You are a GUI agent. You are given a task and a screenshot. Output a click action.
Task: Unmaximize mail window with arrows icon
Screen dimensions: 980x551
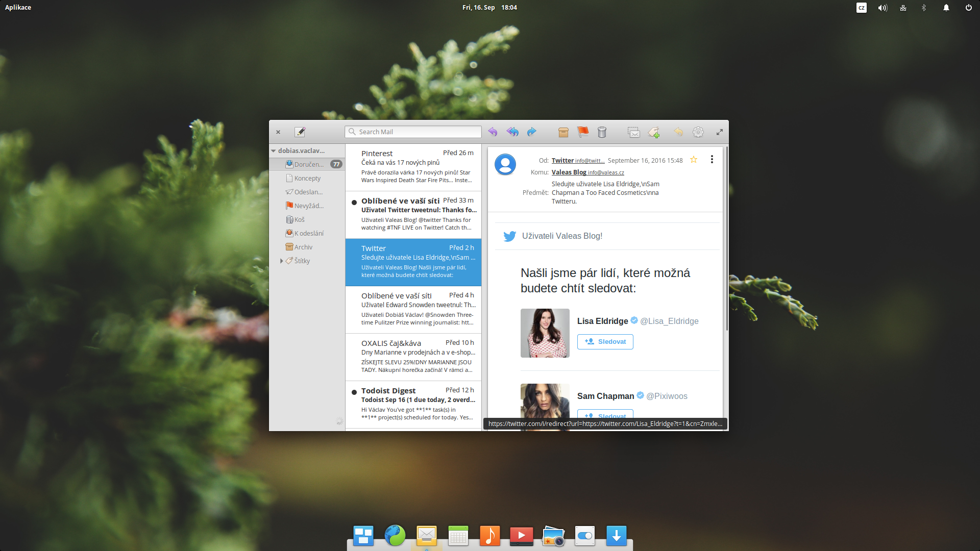click(x=720, y=132)
